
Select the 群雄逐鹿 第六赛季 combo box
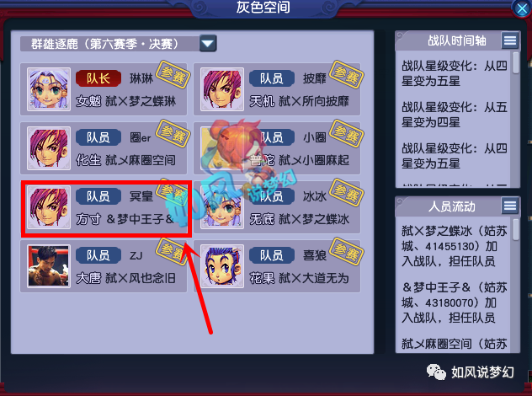119,44
